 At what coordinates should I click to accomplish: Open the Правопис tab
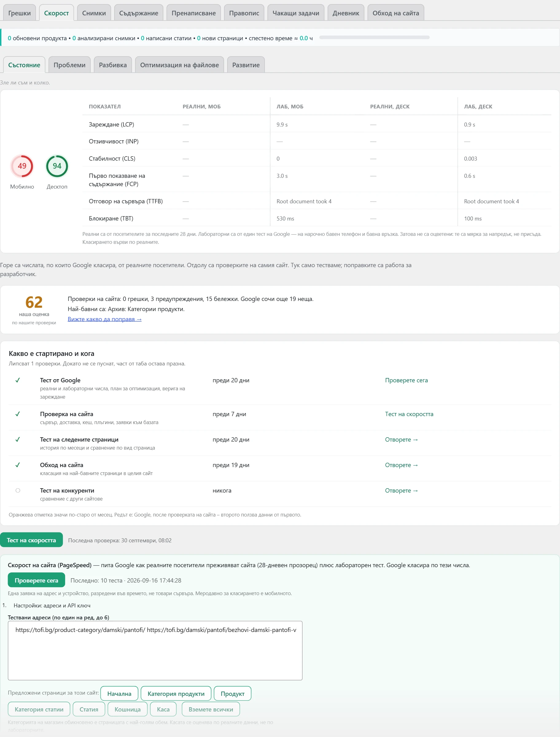pos(244,13)
